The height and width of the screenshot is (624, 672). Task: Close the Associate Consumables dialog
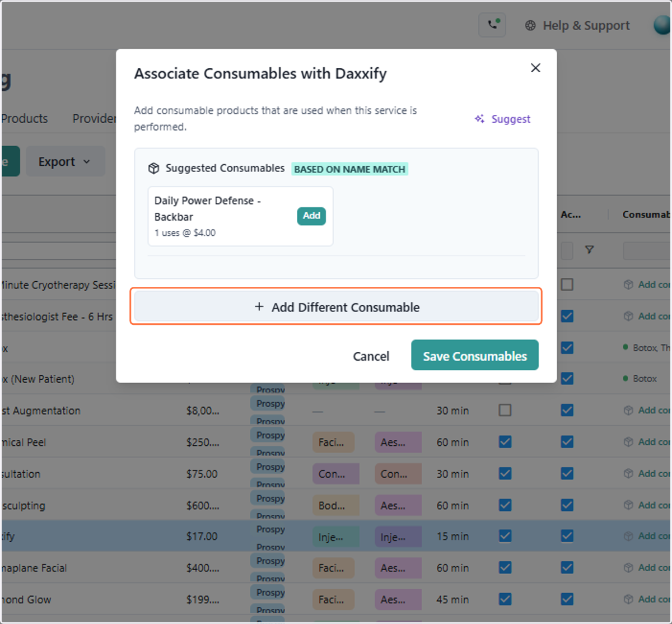click(535, 68)
